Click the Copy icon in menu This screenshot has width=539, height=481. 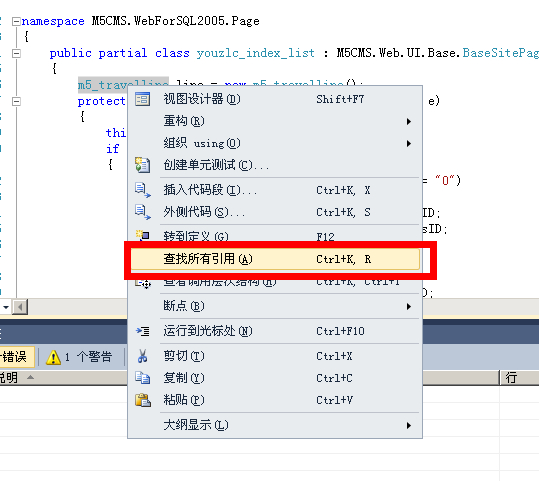tap(142, 378)
